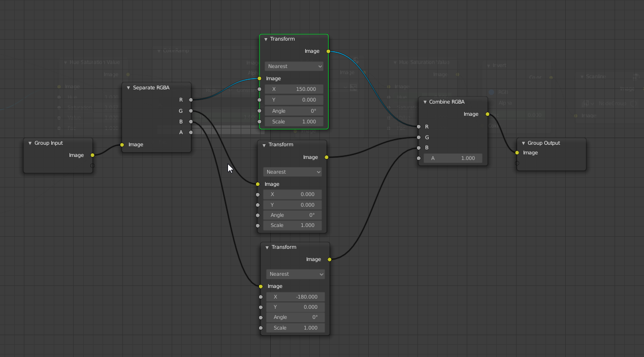The width and height of the screenshot is (644, 357).
Task: Click empty socket under Group Input's Image
Action: point(92,166)
